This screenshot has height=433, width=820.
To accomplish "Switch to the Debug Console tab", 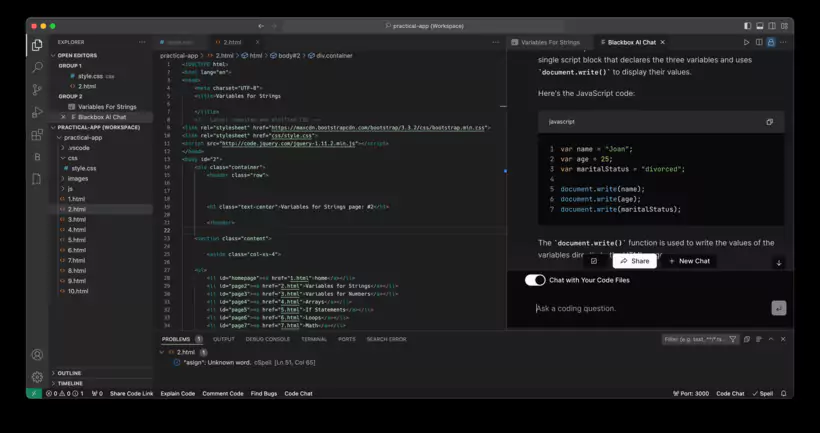I will click(x=268, y=339).
